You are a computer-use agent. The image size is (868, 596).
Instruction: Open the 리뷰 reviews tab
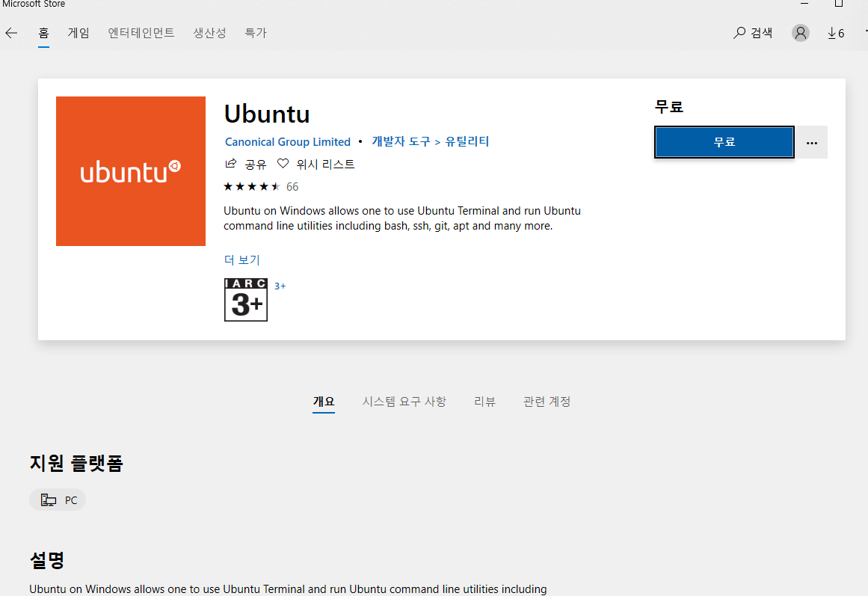tap(485, 402)
